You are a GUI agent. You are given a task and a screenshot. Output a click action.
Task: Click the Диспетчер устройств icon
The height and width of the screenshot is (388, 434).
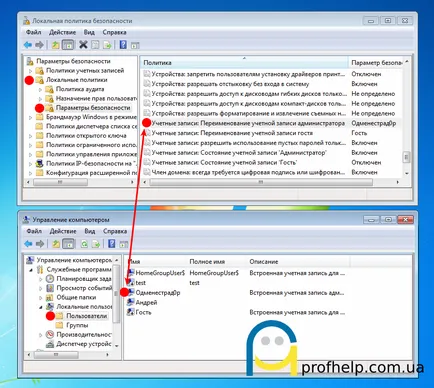click(x=50, y=344)
